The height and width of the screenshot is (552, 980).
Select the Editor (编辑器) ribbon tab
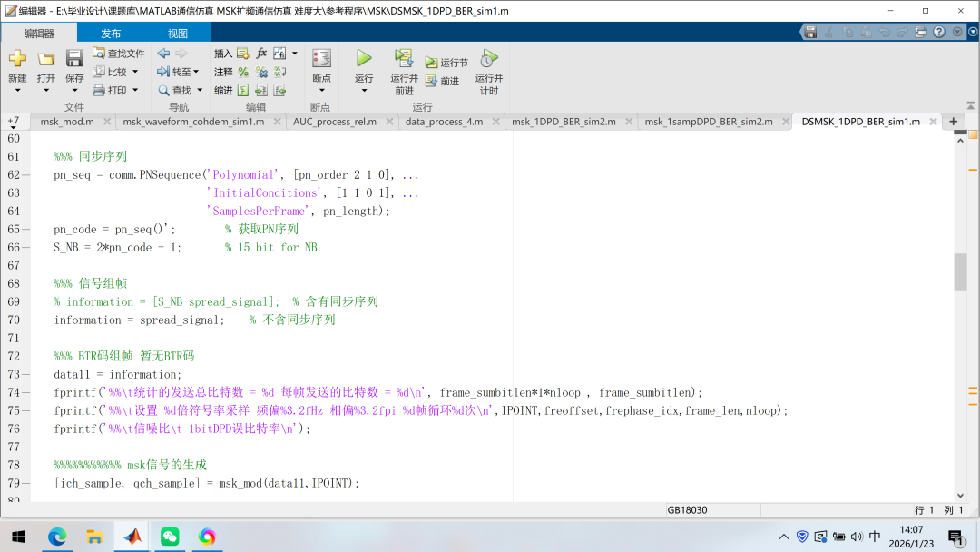click(x=39, y=33)
